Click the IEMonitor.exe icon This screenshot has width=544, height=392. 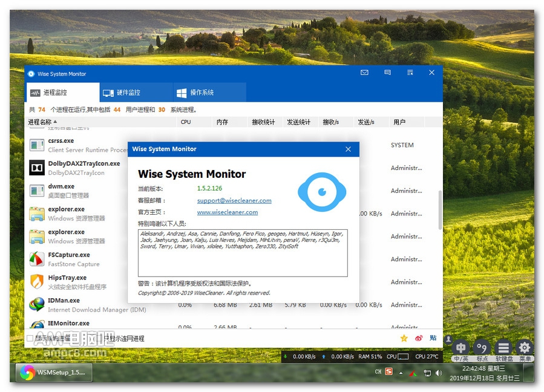(x=37, y=325)
